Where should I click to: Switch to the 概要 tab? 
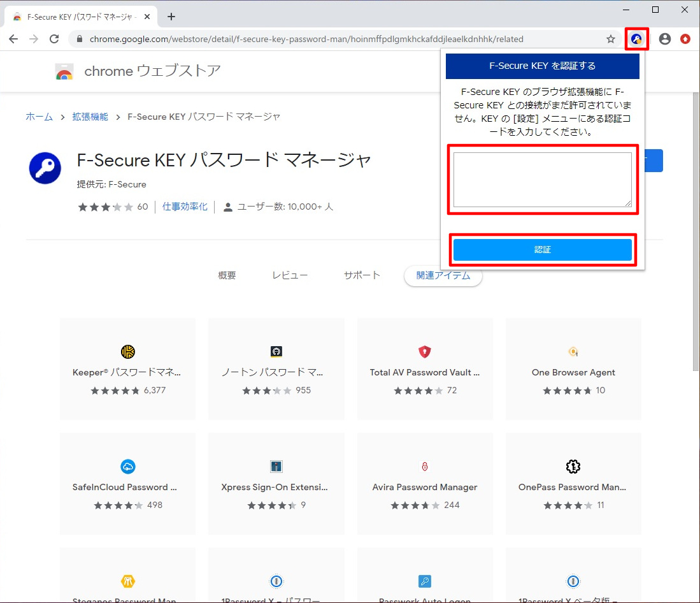pos(227,275)
